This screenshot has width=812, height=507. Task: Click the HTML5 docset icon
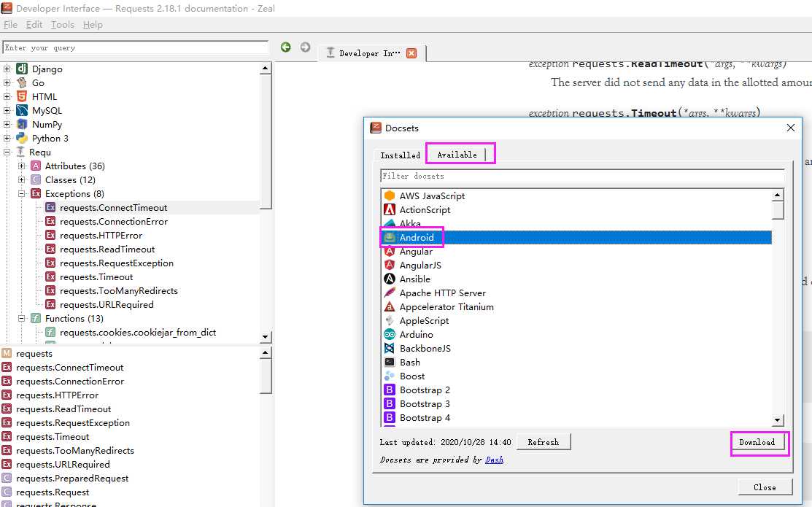click(x=22, y=97)
